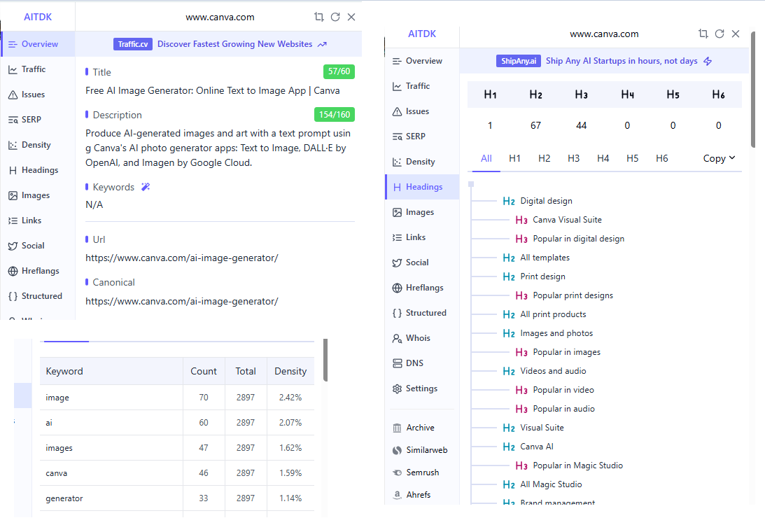Expand the Copy dropdown
Viewport: 765px width, 532px height.
(719, 159)
